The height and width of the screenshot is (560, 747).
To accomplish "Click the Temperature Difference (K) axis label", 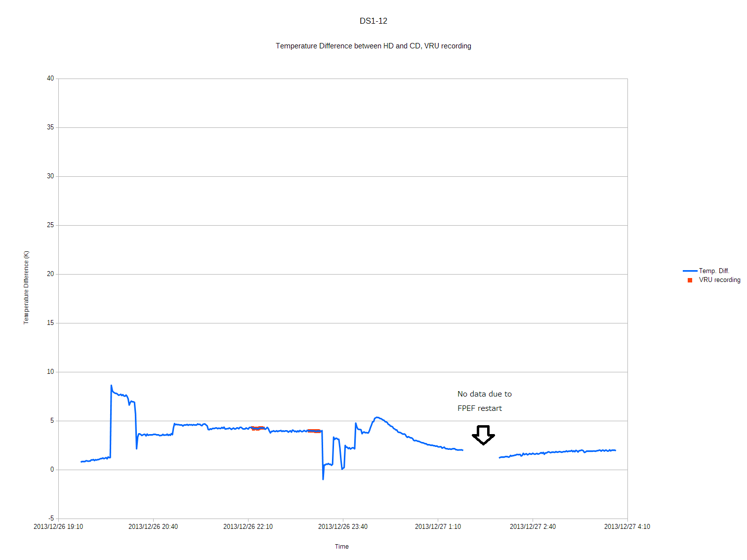I will click(27, 287).
